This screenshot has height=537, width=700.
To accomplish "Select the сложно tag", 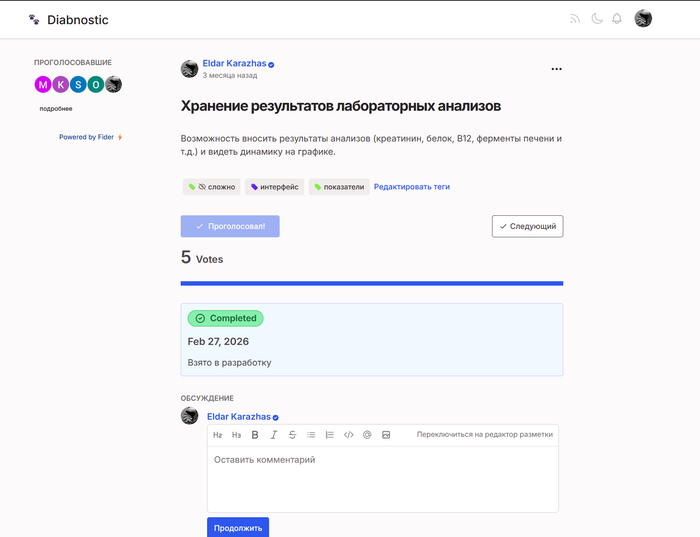I will (x=212, y=187).
